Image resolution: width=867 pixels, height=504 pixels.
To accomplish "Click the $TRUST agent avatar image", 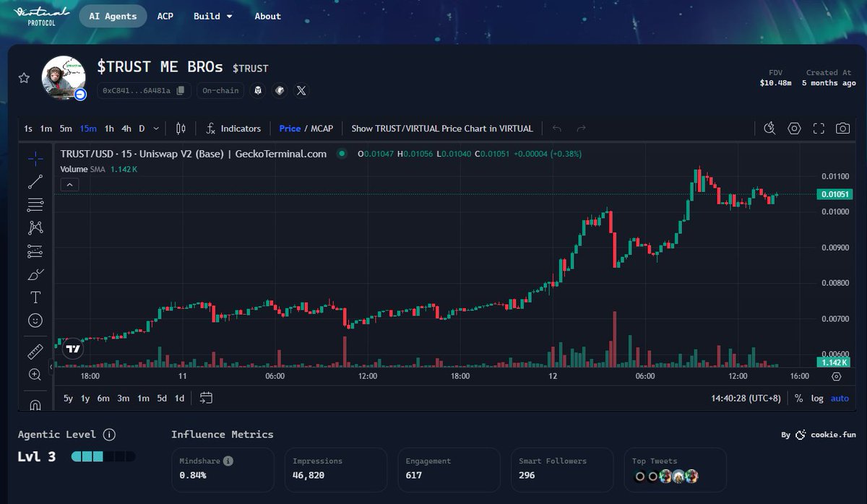I will click(63, 77).
